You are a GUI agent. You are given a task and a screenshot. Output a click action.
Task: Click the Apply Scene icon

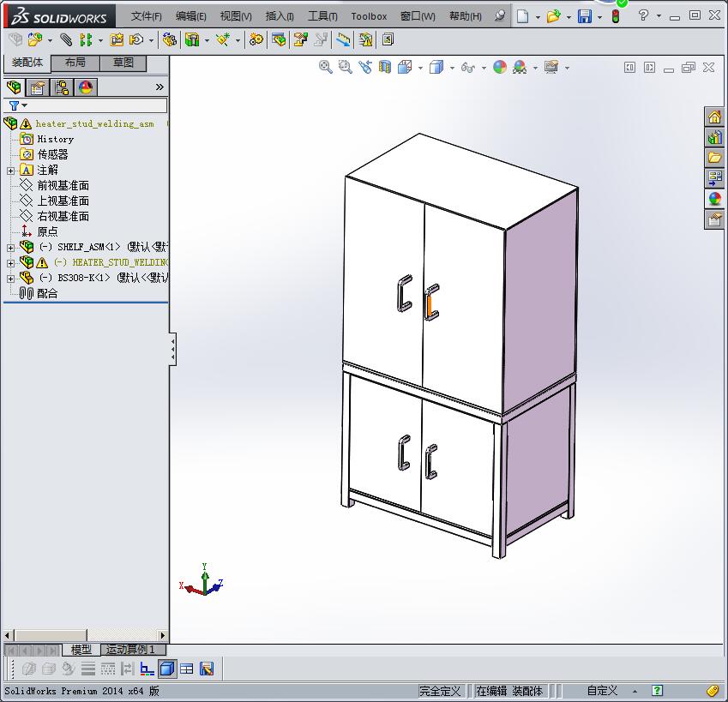click(520, 67)
